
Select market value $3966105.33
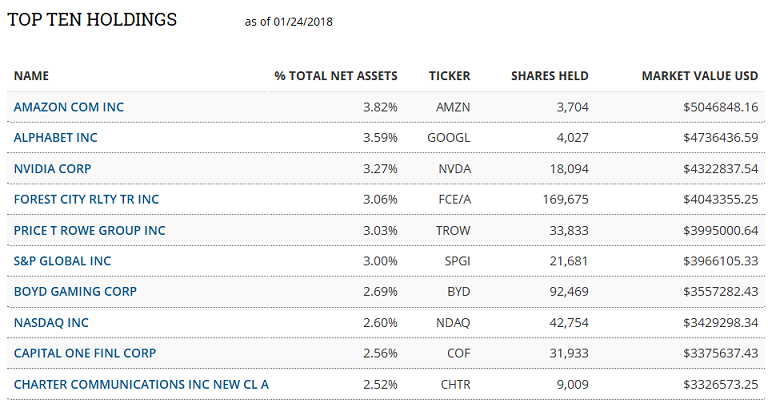click(x=720, y=260)
